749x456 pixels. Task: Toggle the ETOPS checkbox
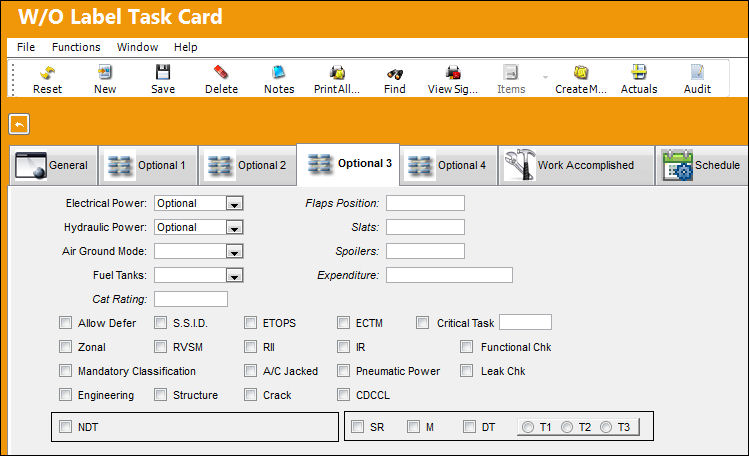tap(250, 323)
